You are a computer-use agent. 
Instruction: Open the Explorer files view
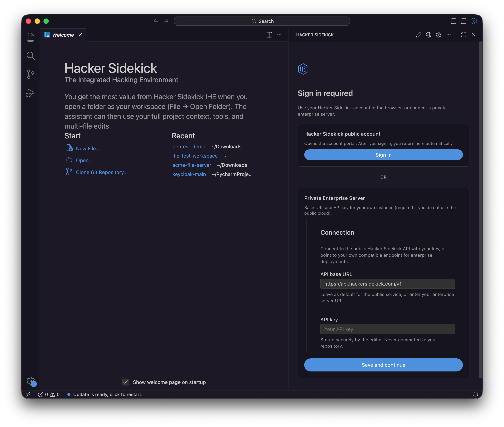[x=31, y=37]
